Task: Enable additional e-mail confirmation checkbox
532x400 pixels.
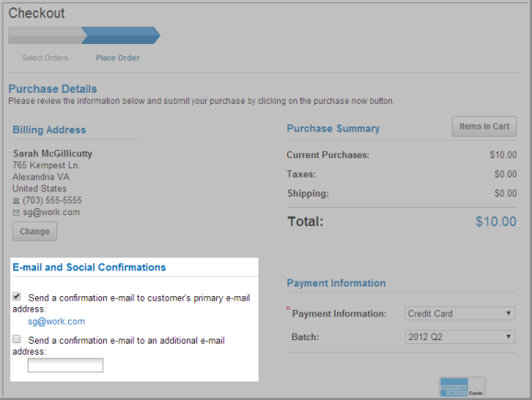Action: pos(17,338)
